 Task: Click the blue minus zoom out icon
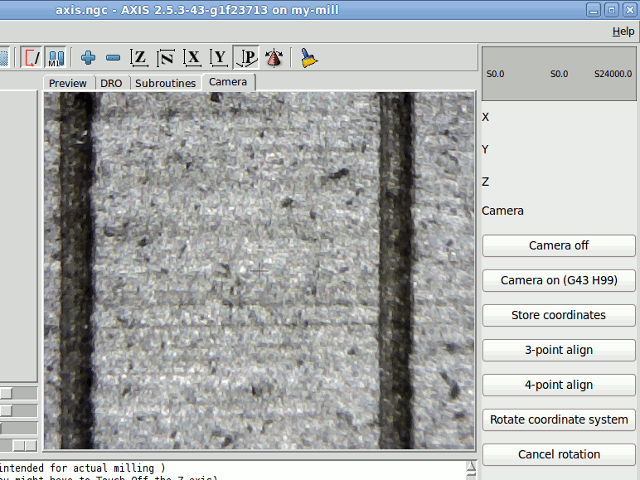[x=113, y=58]
